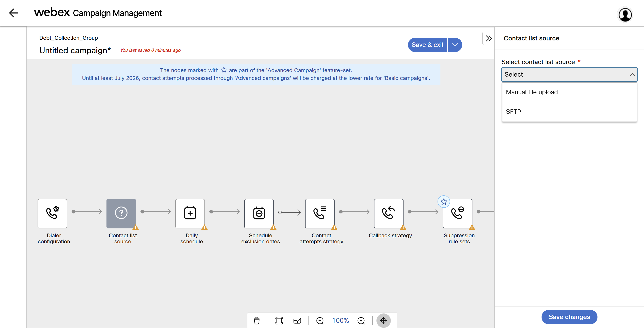Click the reset view icon in toolbar
The width and height of the screenshot is (644, 330).
pyautogui.click(x=297, y=320)
